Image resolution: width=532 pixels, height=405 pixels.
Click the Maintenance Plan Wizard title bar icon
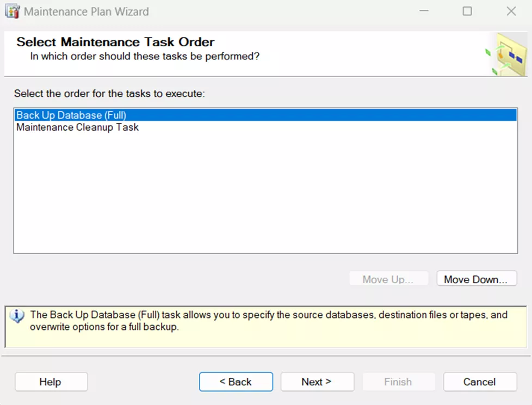[12, 11]
